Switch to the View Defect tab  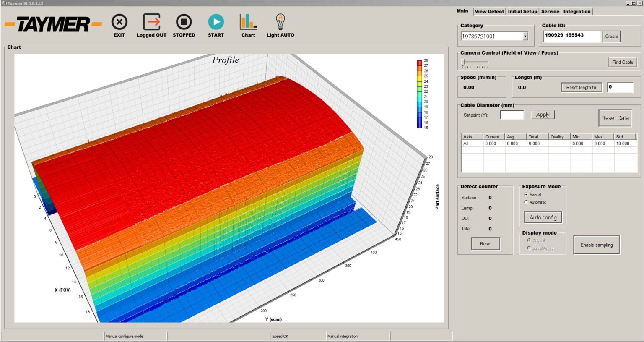489,11
